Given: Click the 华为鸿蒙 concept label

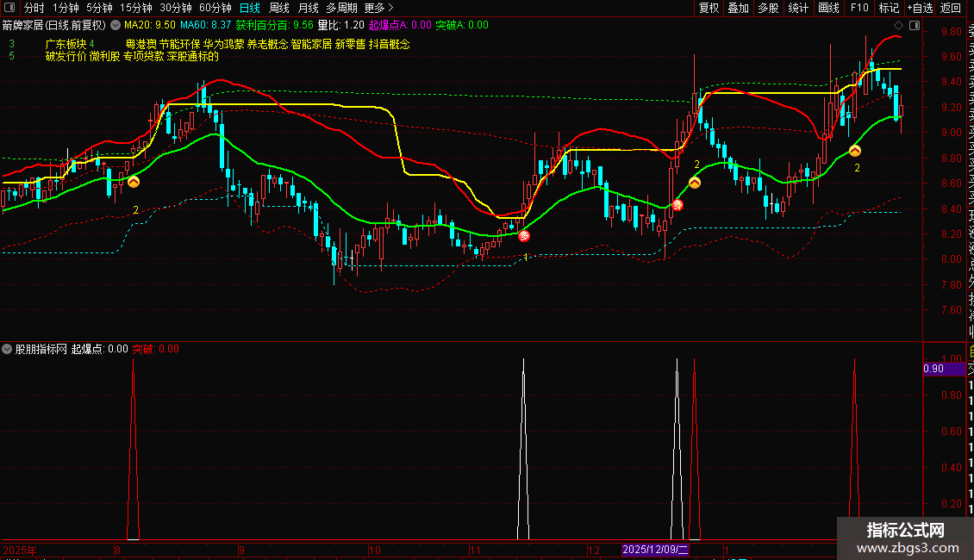Looking at the screenshot, I should pyautogui.click(x=223, y=44).
